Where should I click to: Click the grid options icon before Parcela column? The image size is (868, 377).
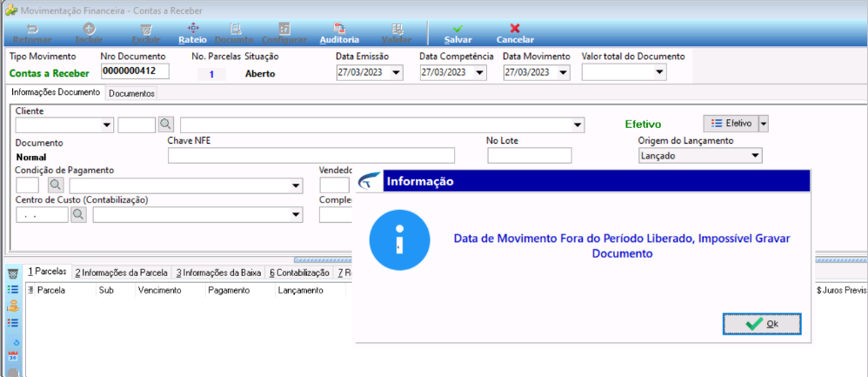(x=30, y=290)
